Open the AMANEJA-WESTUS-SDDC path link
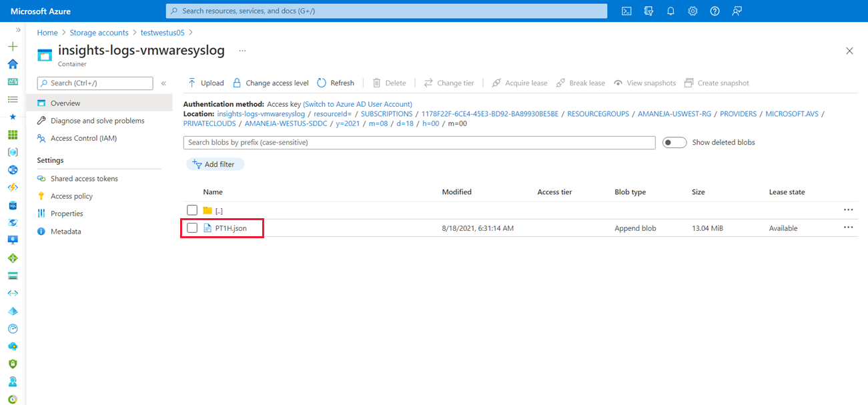The width and height of the screenshot is (868, 405). [286, 123]
